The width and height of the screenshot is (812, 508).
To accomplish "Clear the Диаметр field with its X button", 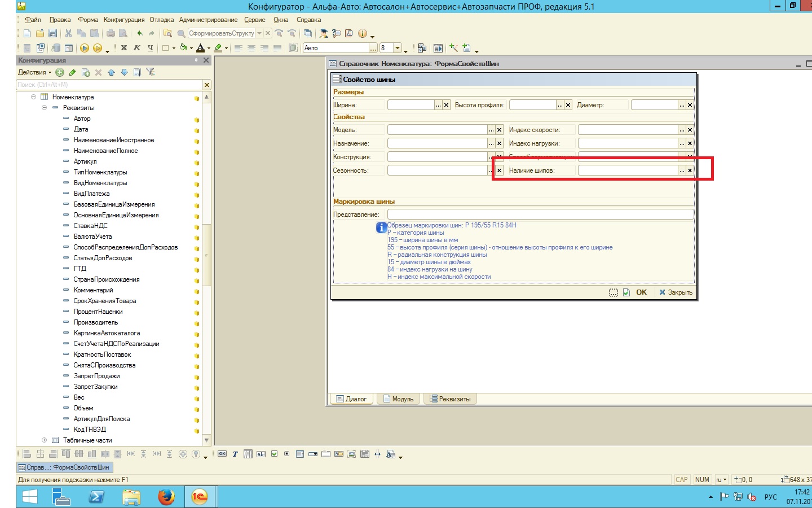I will (690, 105).
